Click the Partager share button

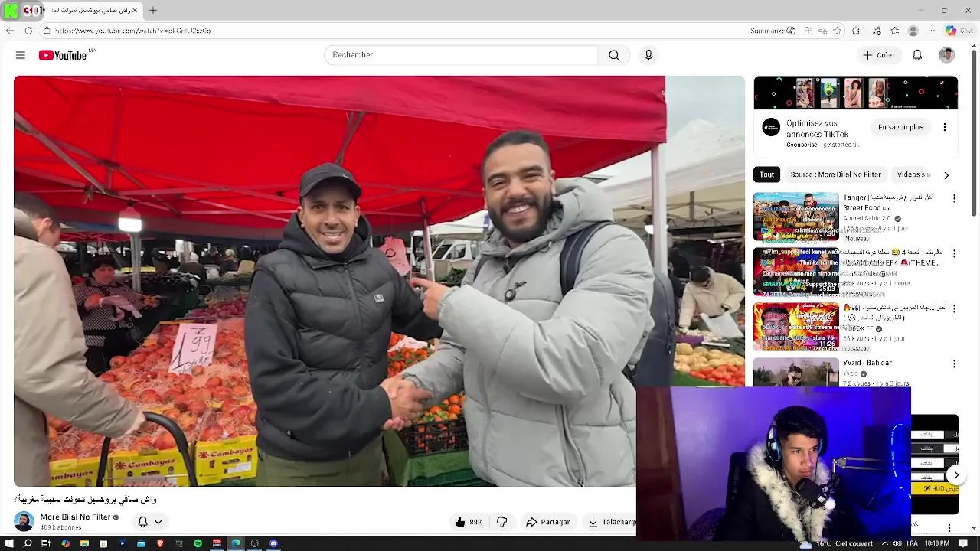click(x=547, y=522)
